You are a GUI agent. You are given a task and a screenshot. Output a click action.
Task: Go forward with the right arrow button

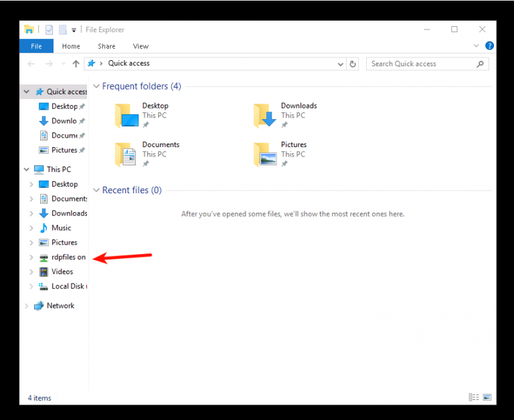click(49, 64)
